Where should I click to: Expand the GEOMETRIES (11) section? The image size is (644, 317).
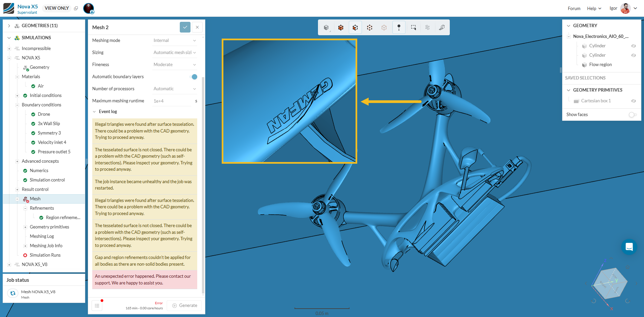pos(9,26)
